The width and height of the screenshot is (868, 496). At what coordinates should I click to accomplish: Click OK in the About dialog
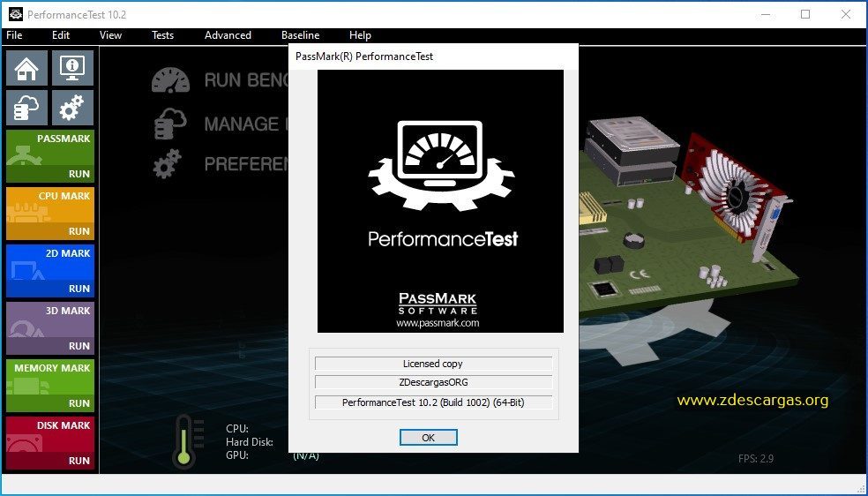(x=429, y=438)
